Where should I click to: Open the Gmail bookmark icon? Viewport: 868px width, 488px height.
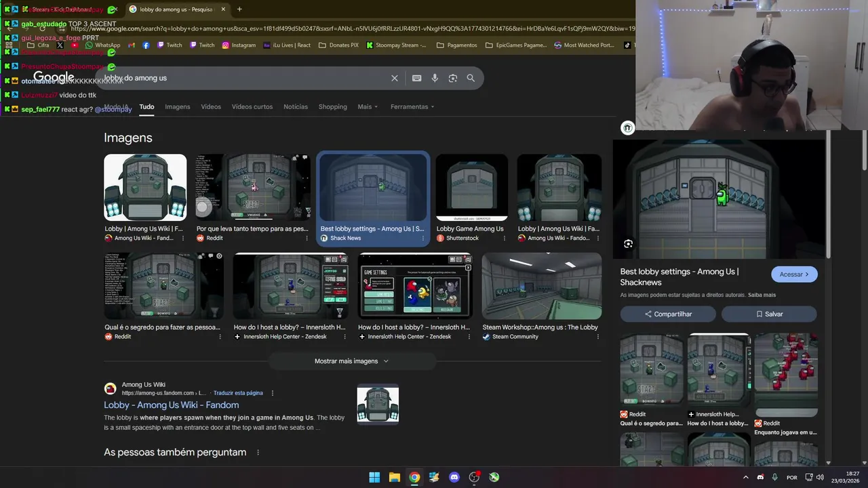coord(131,45)
